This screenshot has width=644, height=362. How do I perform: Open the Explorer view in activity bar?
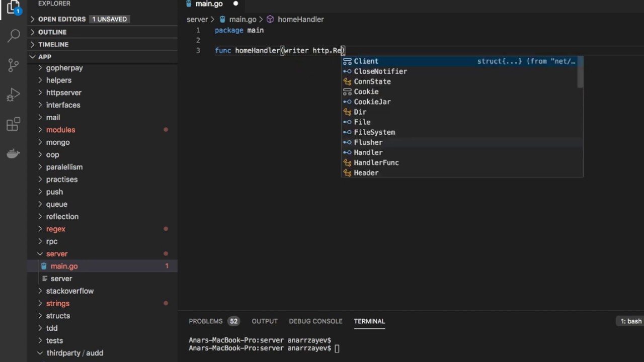14,7
